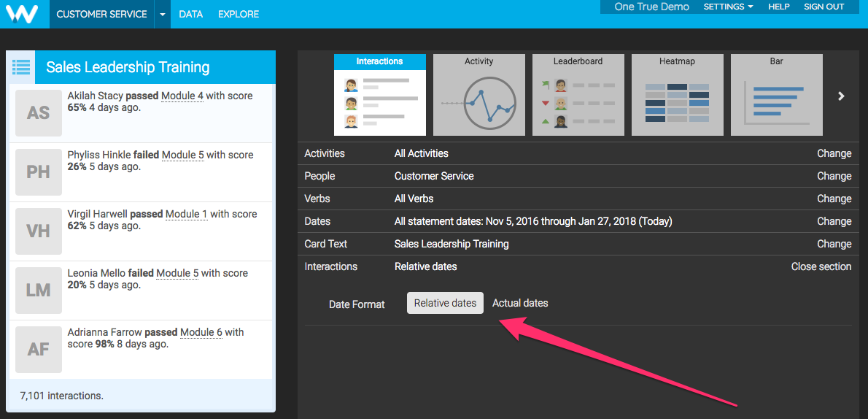The width and height of the screenshot is (868, 419).
Task: Switch date format to Actual dates
Action: tap(520, 303)
